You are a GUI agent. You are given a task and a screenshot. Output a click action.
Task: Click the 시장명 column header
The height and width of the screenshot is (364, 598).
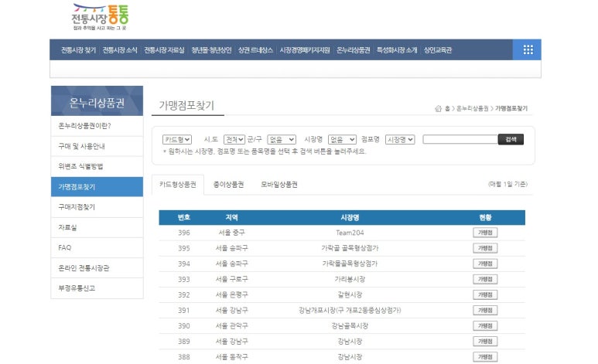[350, 217]
